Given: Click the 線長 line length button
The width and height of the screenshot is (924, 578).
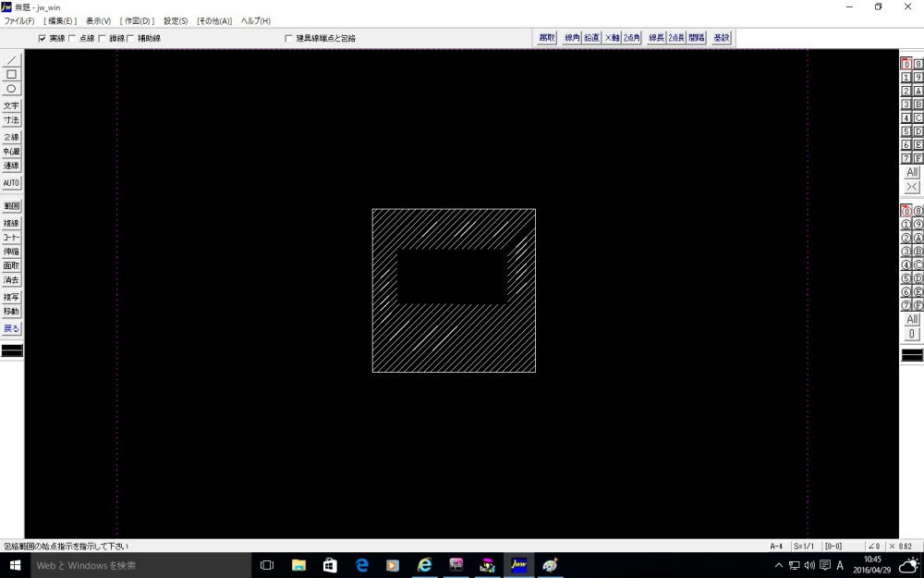Looking at the screenshot, I should 656,38.
